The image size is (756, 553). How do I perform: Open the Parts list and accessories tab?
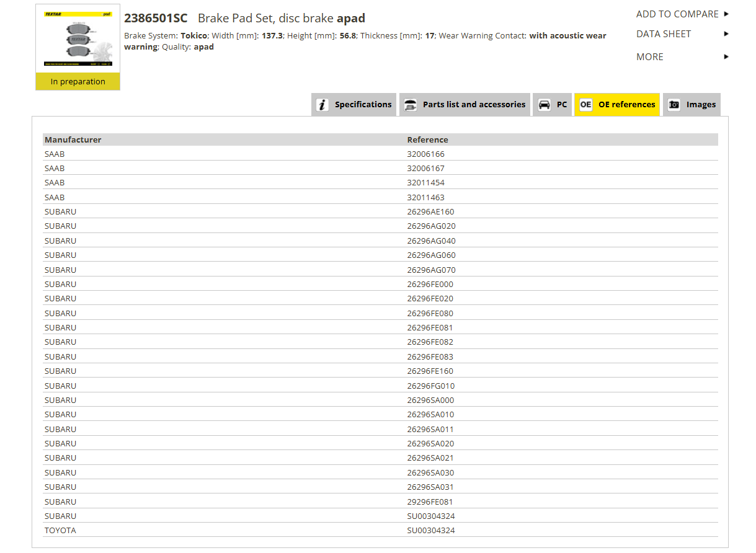465,105
